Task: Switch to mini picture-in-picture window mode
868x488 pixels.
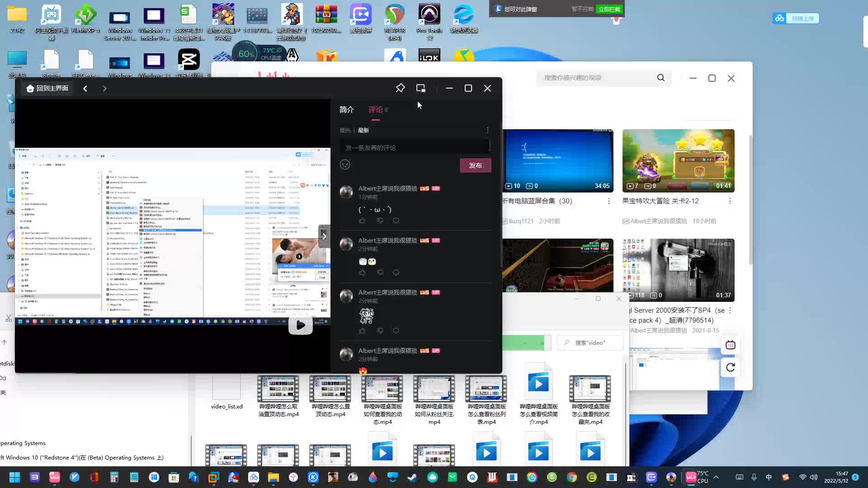Action: pos(421,88)
